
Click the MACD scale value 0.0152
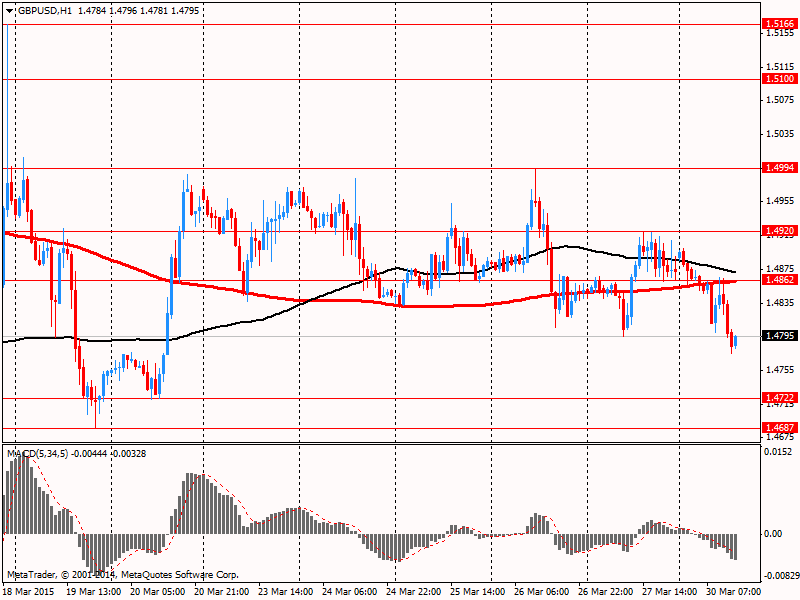779,452
